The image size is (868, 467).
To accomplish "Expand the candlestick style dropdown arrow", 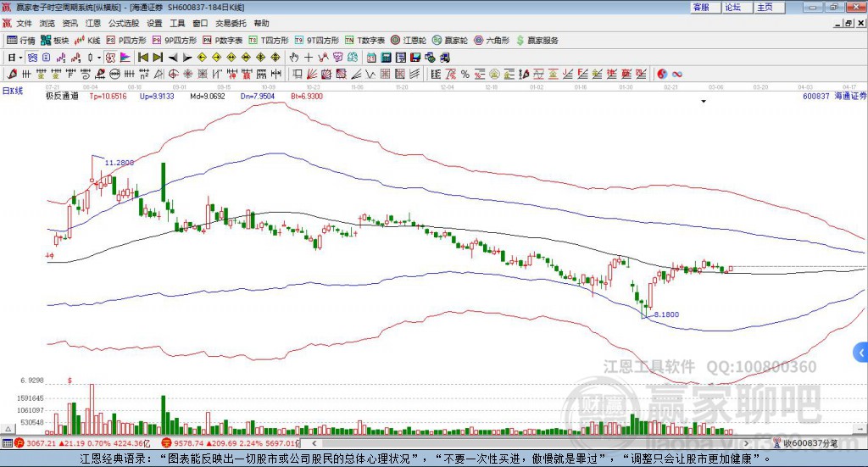I will pyautogui.click(x=99, y=58).
